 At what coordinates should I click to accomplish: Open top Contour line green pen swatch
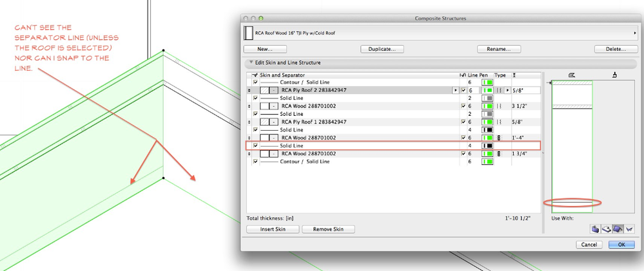pos(487,82)
